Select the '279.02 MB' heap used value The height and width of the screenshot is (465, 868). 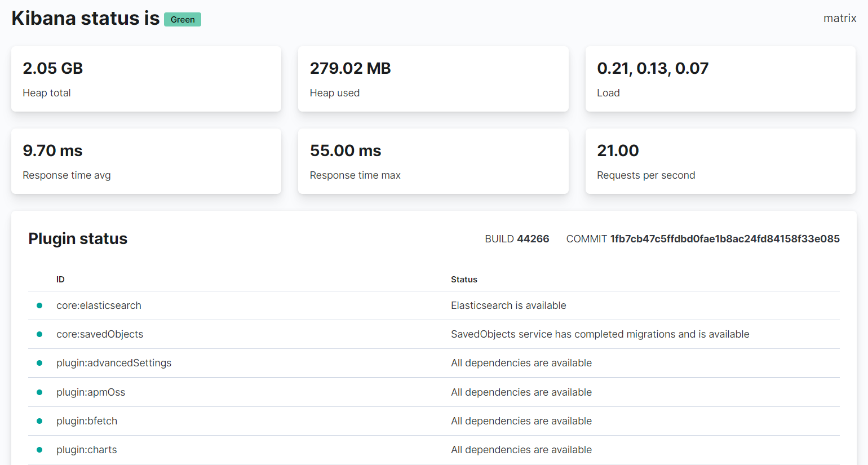click(x=350, y=68)
